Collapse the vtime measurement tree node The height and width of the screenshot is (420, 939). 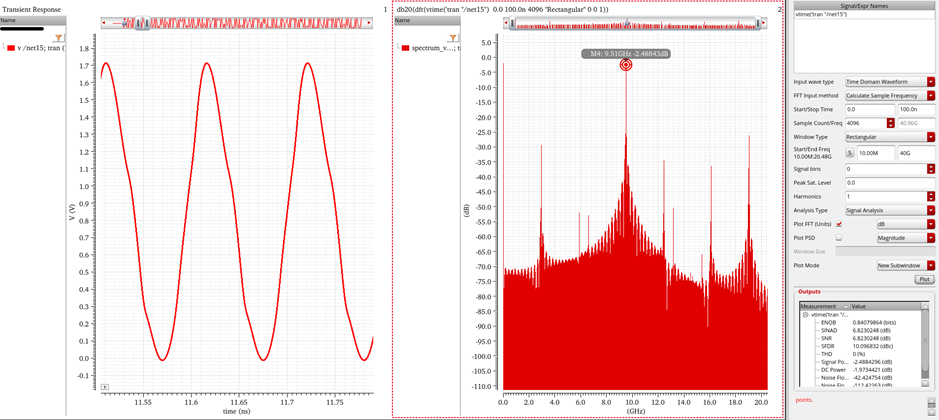(805, 315)
